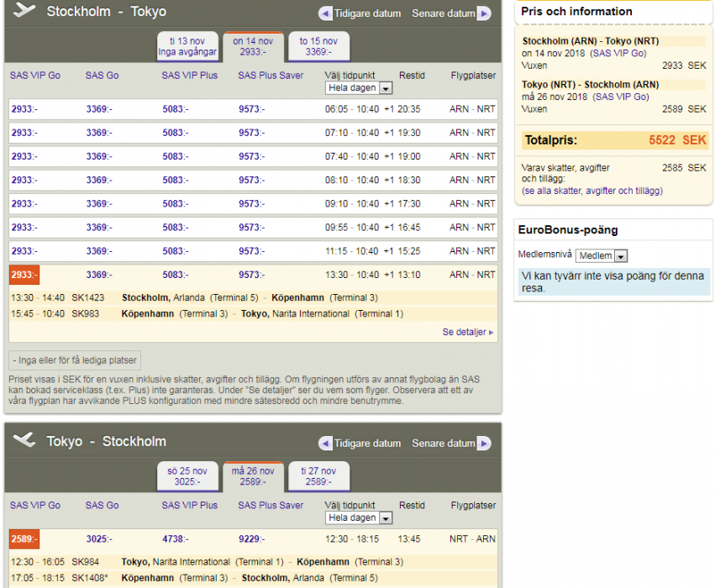
Task: Choose 2933:- fare for 06:05 departure
Action: (24, 109)
